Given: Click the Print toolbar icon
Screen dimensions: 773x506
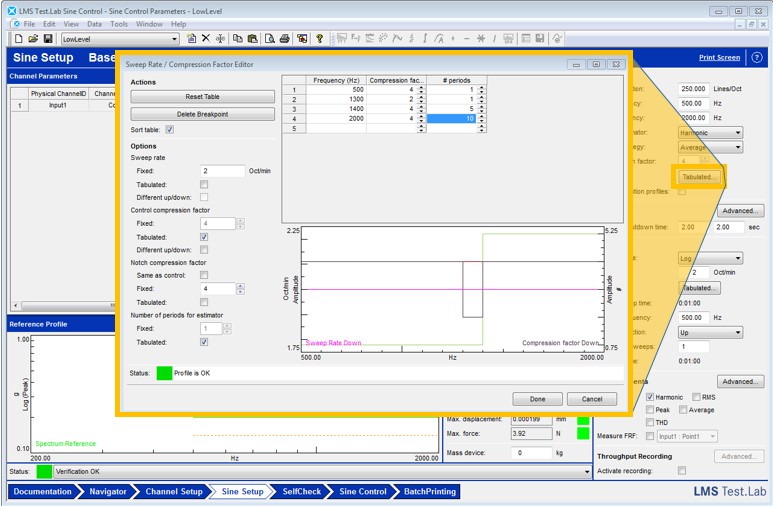Looking at the screenshot, I should click(x=285, y=39).
